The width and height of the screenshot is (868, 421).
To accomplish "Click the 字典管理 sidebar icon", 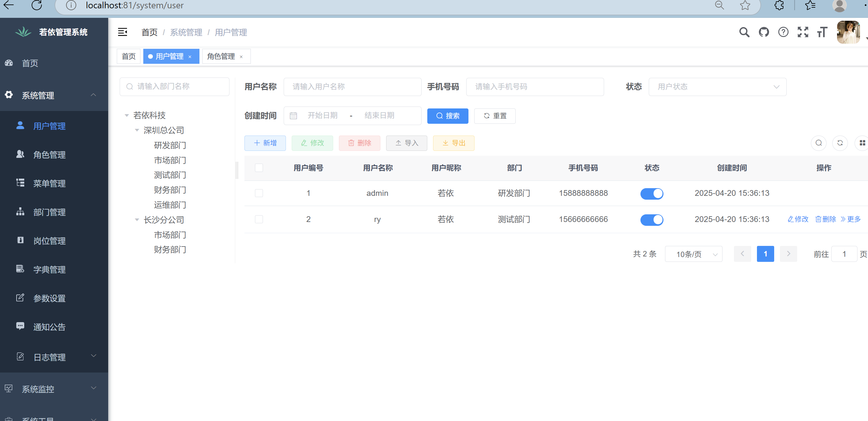I will pyautogui.click(x=20, y=269).
